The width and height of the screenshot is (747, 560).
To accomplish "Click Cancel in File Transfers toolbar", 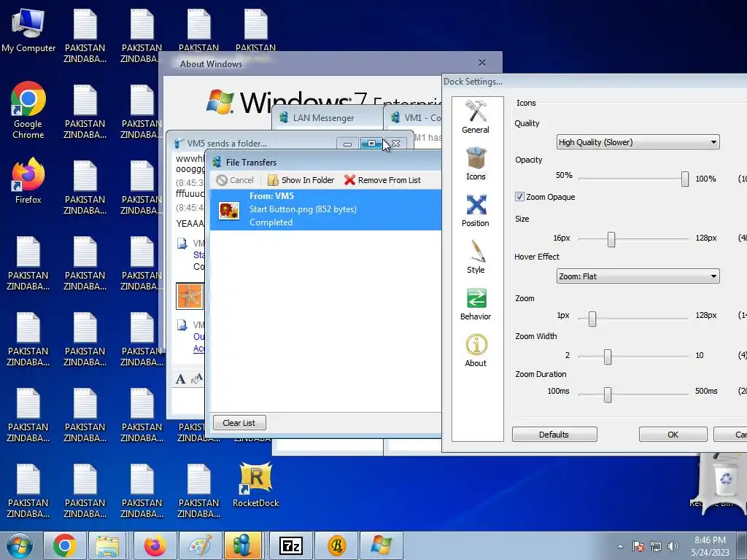I will tap(235, 180).
